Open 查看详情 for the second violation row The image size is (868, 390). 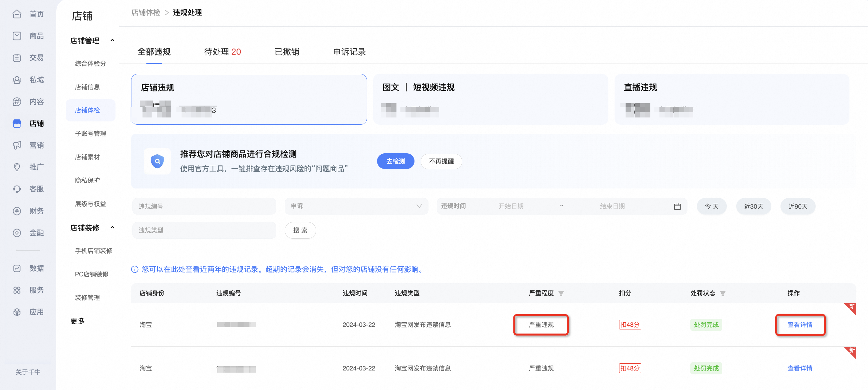coord(800,368)
